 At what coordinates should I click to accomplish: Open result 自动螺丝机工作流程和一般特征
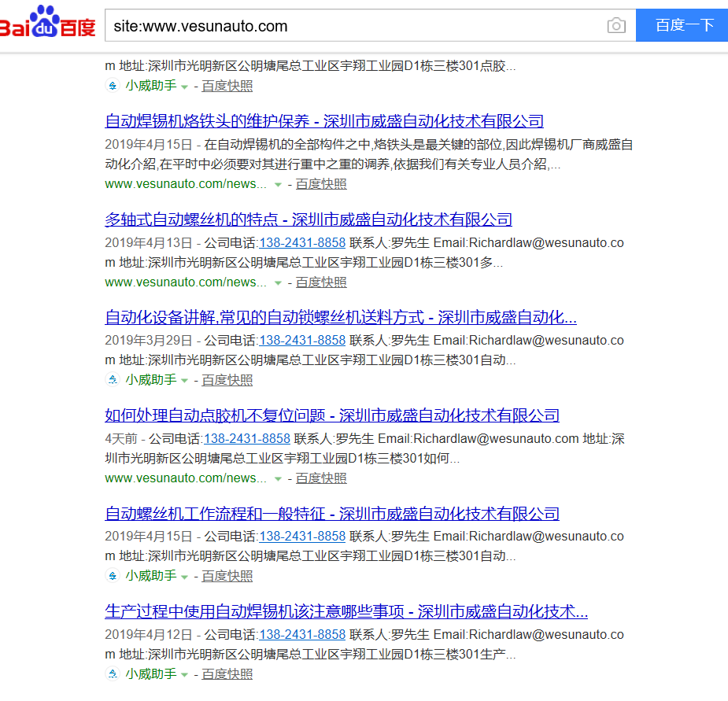pos(332,514)
